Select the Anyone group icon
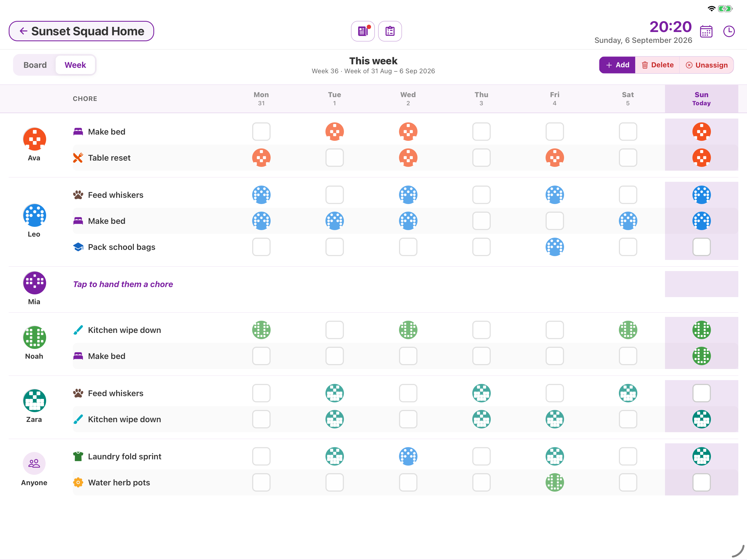Image resolution: width=747 pixels, height=560 pixels. (34, 463)
